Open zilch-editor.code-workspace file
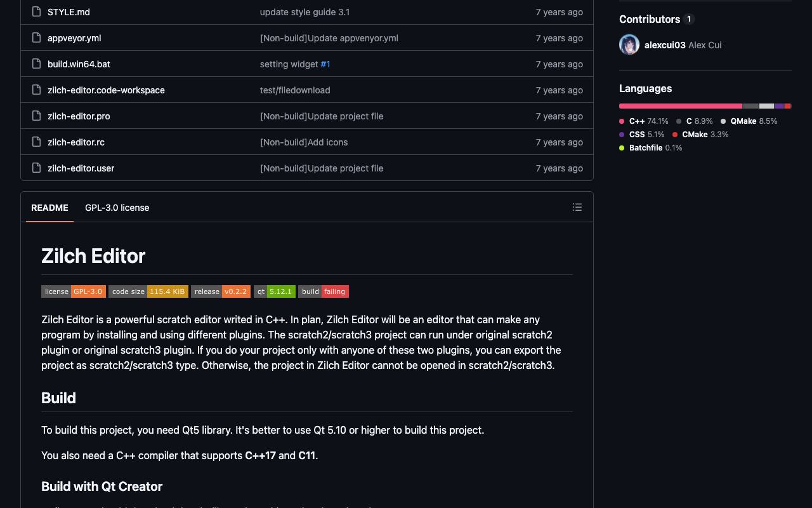Image resolution: width=812 pixels, height=508 pixels. click(106, 90)
